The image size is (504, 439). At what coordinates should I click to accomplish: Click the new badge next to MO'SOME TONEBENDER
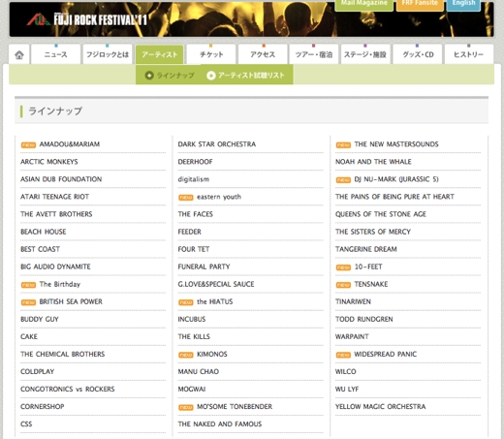186,407
